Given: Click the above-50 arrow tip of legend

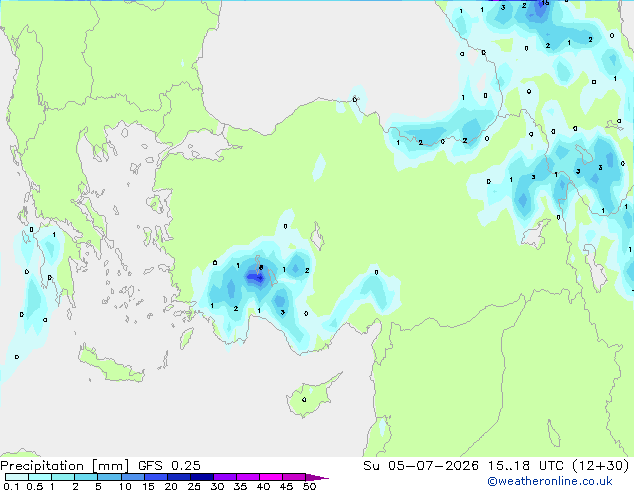Looking at the screenshot, I should (x=317, y=477).
